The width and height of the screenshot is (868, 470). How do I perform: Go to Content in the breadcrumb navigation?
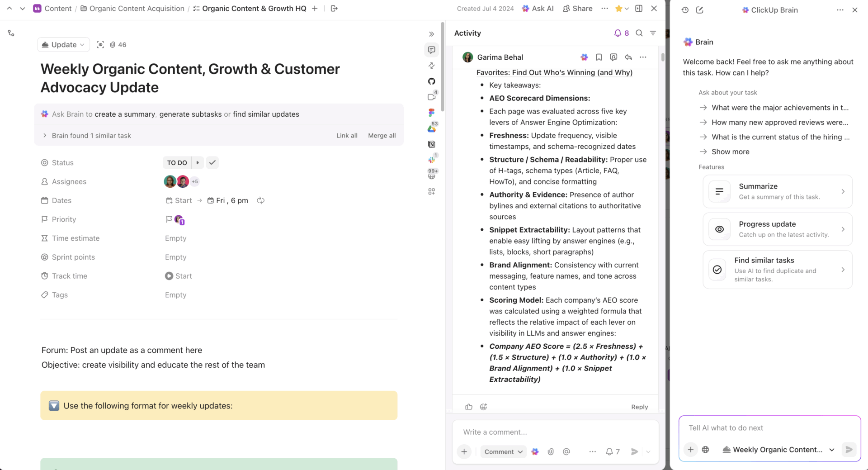pos(58,8)
